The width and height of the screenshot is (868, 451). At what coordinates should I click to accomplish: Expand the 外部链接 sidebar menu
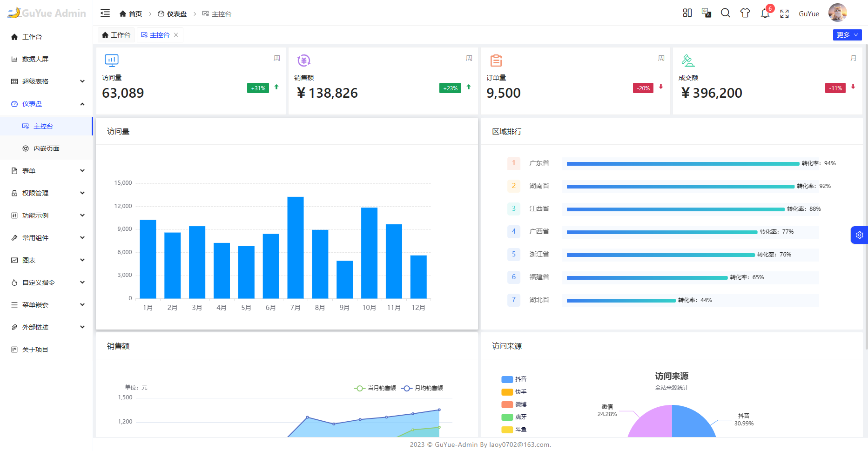point(47,327)
